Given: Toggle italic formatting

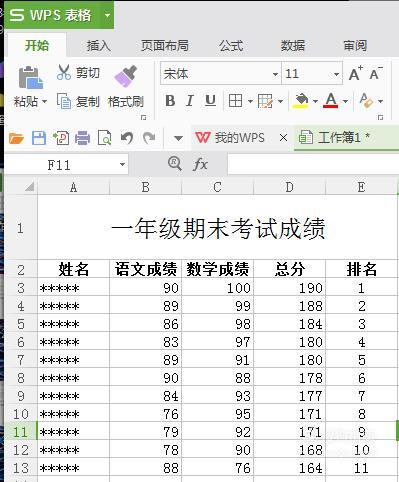Looking at the screenshot, I should point(190,101).
